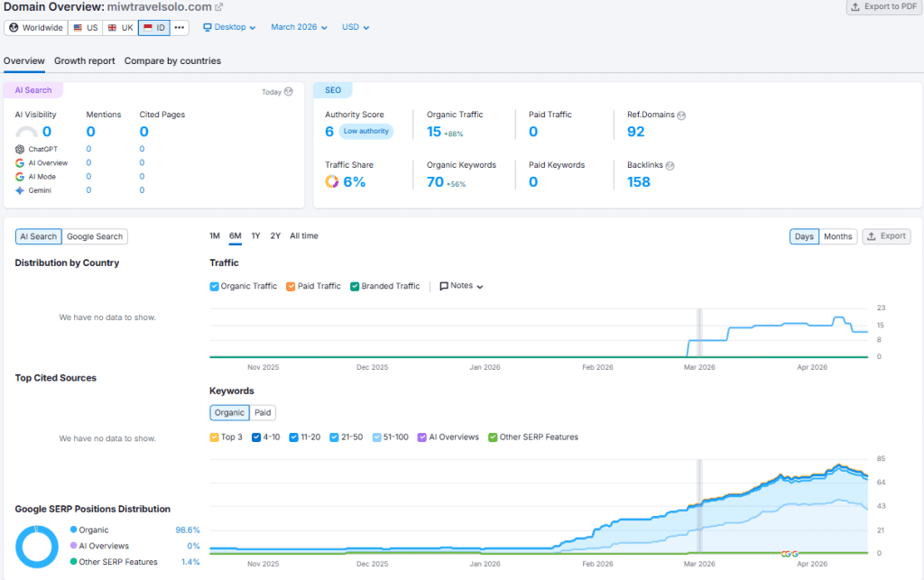Open the USD currency dropdown
Viewport: 924px width, 580px height.
tap(356, 27)
